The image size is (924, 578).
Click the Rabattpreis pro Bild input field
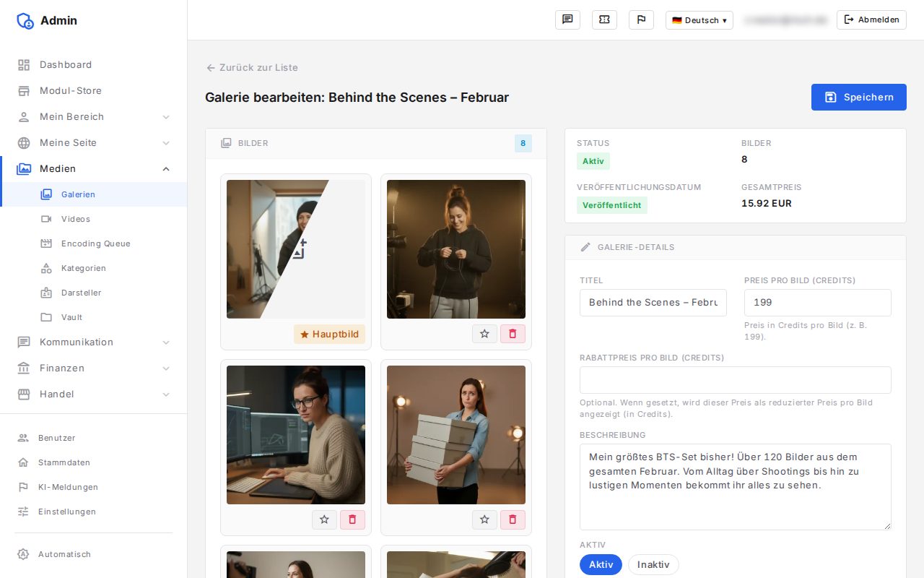[x=736, y=380]
